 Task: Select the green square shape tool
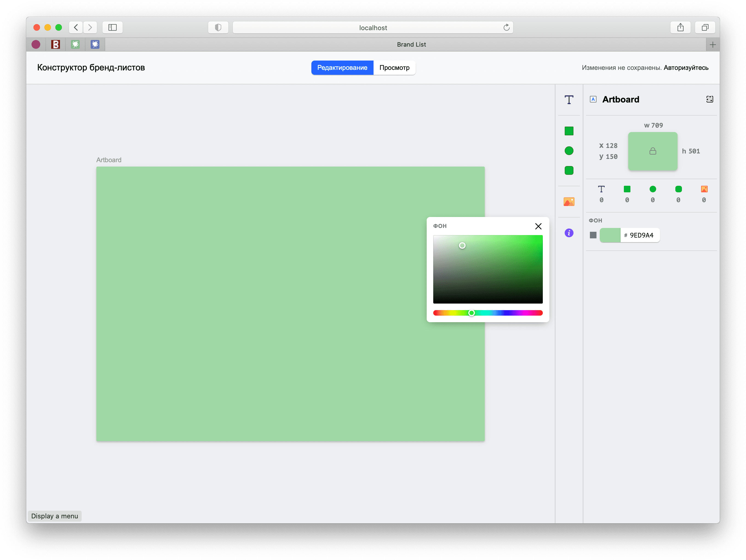click(x=569, y=131)
